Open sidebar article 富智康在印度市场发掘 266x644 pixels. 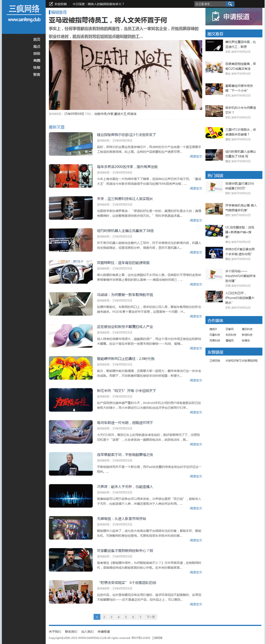(240, 88)
